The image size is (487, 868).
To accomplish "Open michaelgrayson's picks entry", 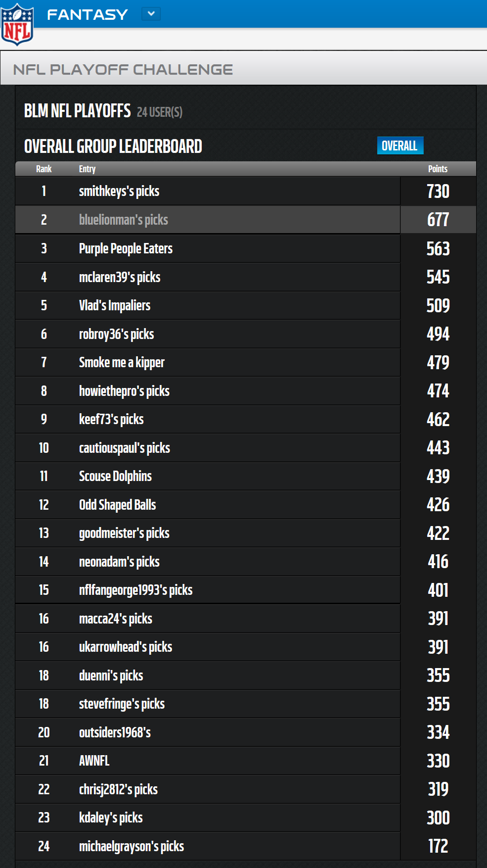I will (x=132, y=846).
